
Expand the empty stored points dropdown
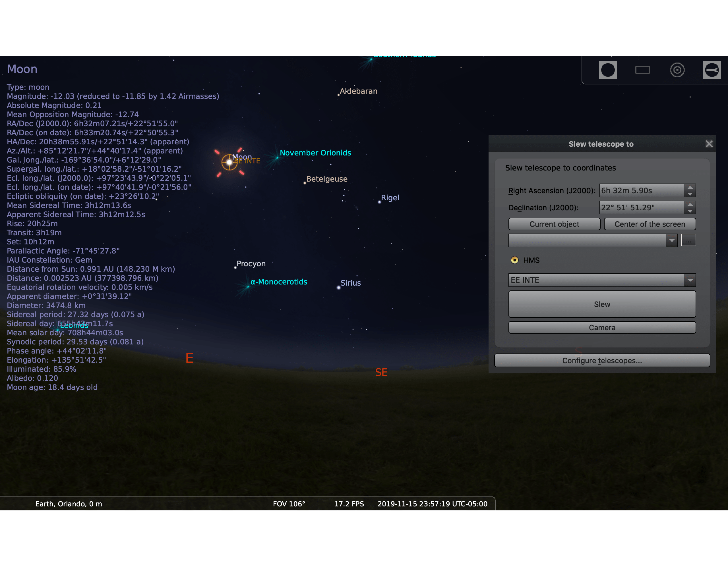click(x=671, y=241)
